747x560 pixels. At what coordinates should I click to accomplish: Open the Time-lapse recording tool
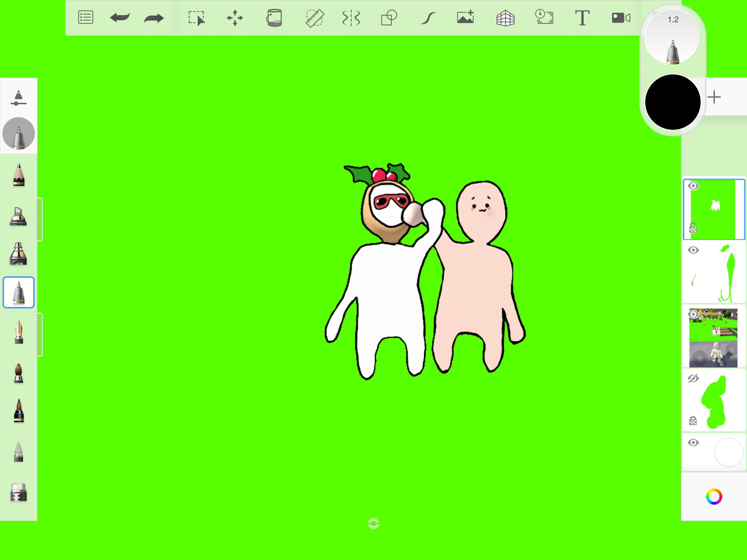click(544, 17)
